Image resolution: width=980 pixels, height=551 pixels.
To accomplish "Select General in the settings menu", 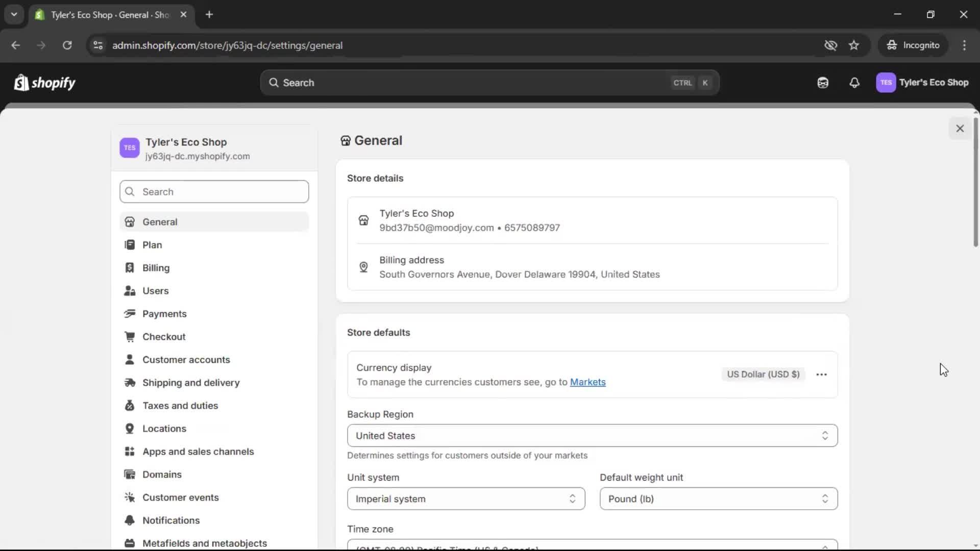I will 160,221.
